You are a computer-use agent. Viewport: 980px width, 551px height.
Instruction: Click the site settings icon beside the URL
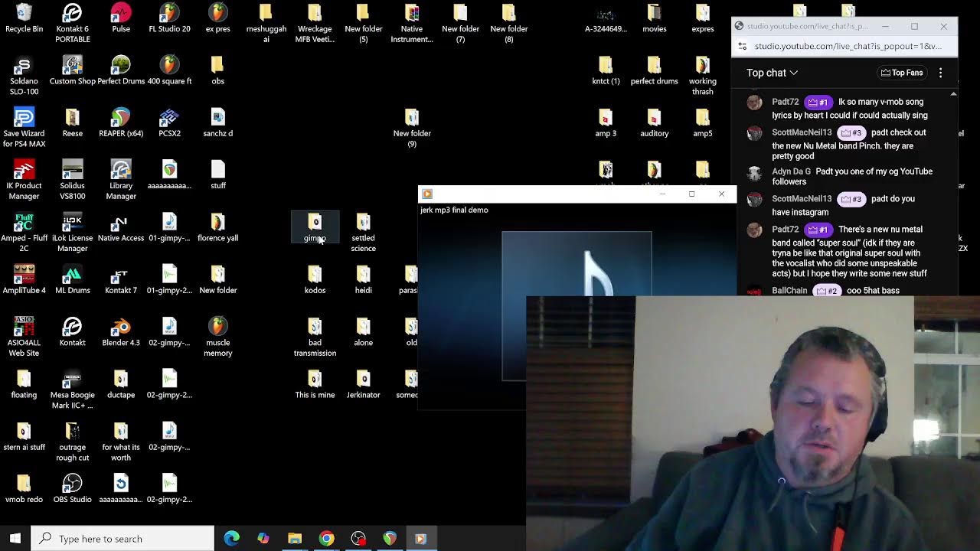point(740,46)
